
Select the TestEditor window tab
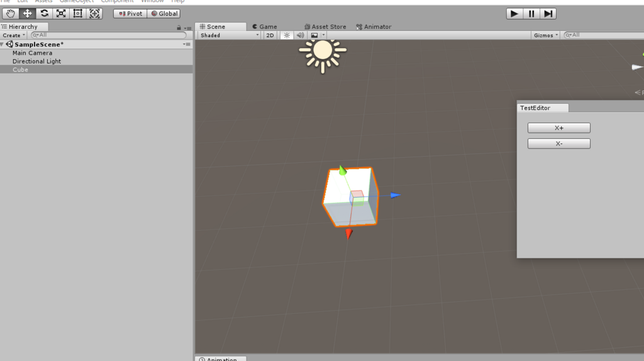click(543, 108)
